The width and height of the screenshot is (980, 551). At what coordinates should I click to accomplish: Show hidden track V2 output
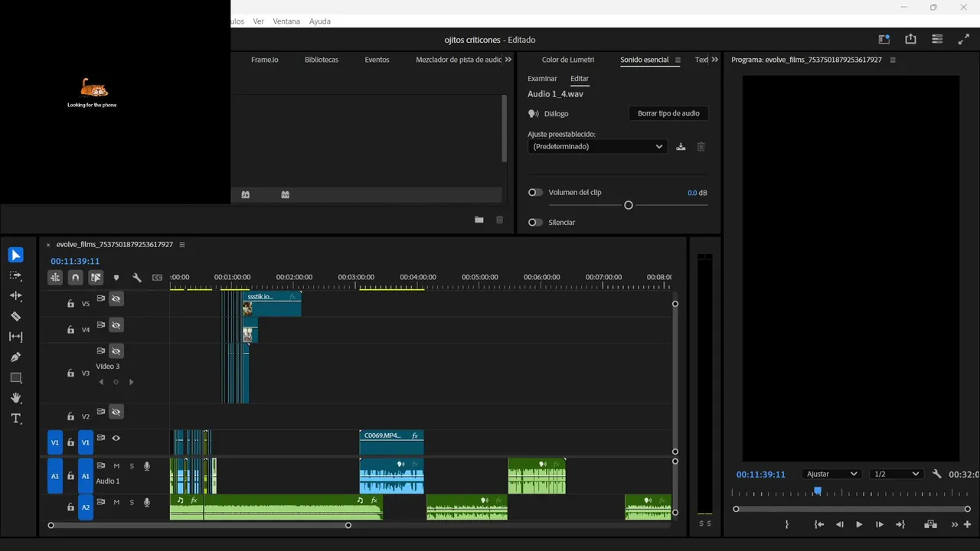click(116, 412)
